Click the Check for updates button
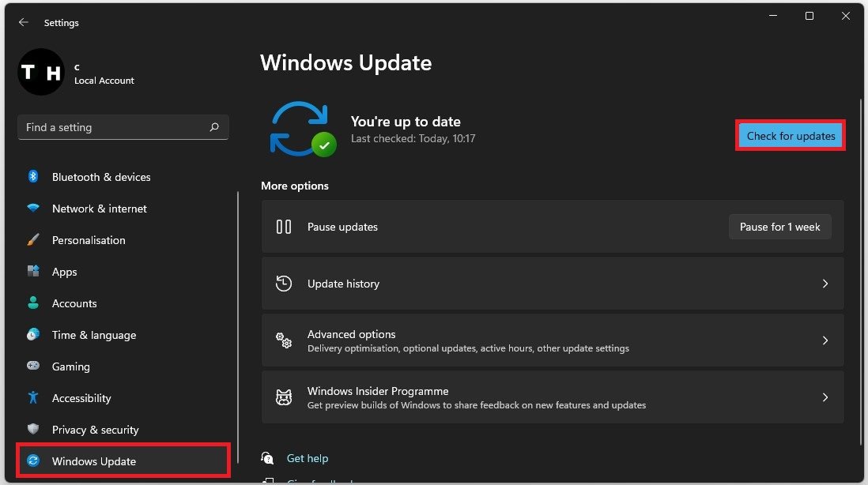 pyautogui.click(x=791, y=136)
